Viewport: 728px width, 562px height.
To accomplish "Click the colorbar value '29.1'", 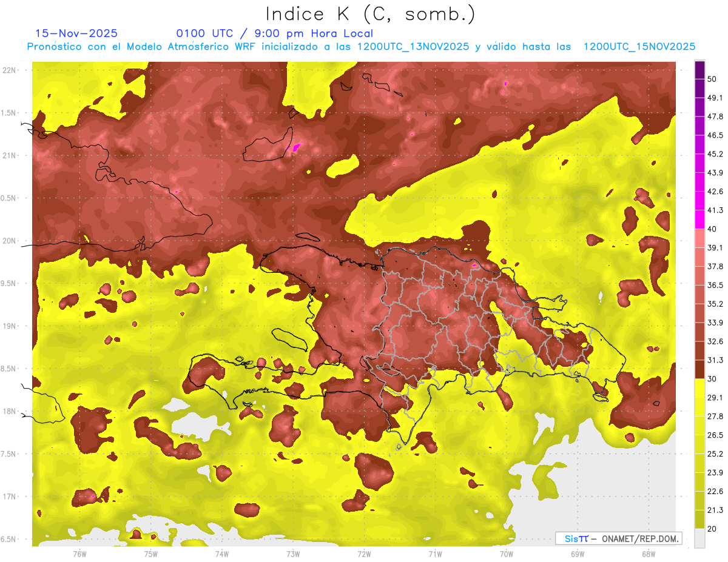I will click(715, 398).
